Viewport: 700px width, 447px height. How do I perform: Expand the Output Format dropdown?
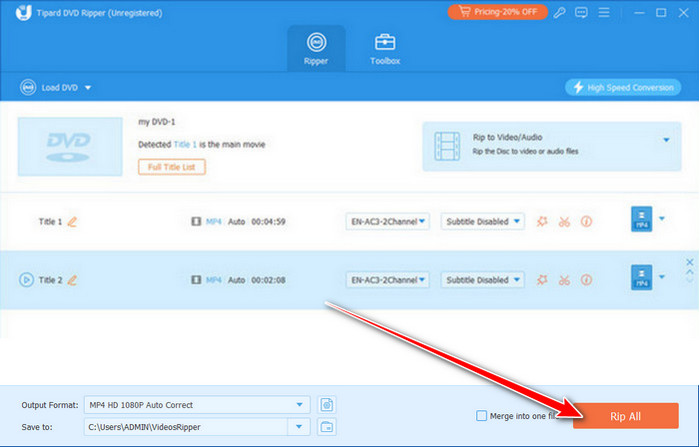click(x=299, y=405)
